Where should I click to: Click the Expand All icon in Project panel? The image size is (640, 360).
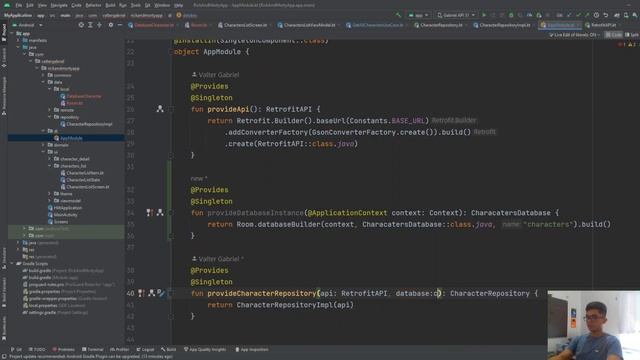90,25
